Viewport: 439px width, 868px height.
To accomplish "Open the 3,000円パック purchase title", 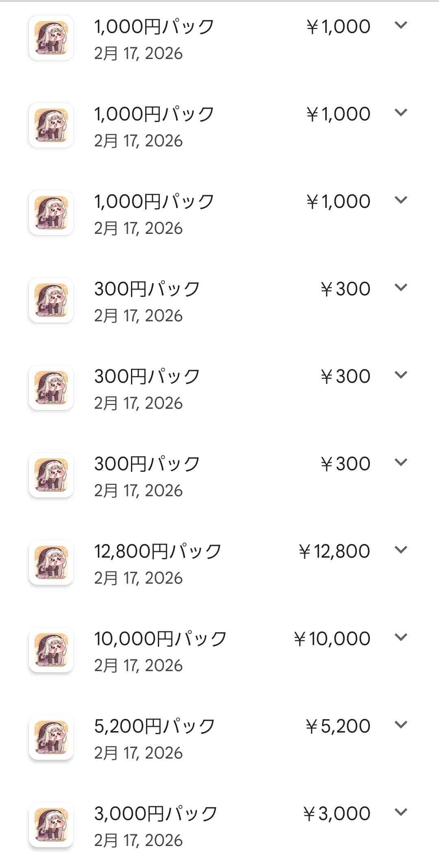I will click(156, 813).
